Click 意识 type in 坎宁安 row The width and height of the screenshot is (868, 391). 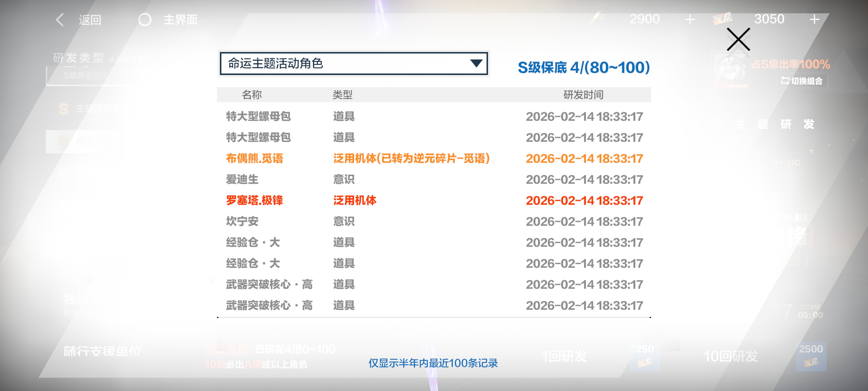[344, 221]
